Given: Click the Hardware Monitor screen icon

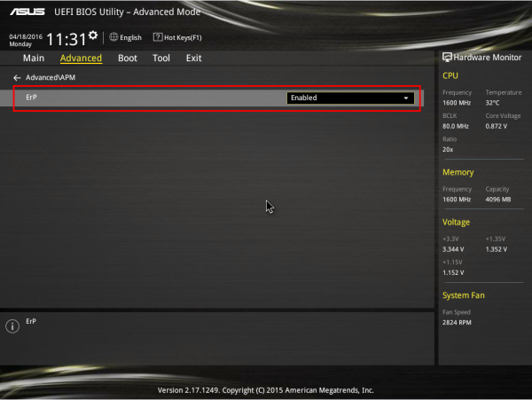Looking at the screenshot, I should coord(447,57).
